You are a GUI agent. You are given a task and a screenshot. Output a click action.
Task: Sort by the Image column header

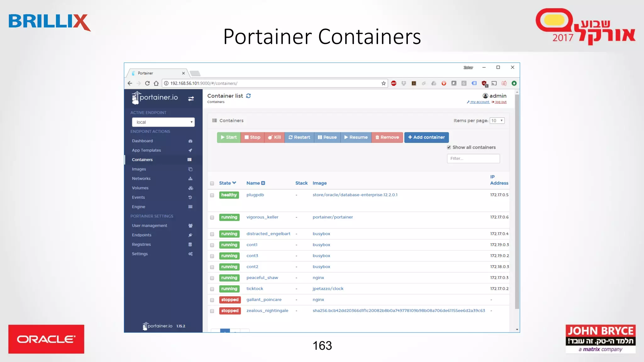coord(319,183)
